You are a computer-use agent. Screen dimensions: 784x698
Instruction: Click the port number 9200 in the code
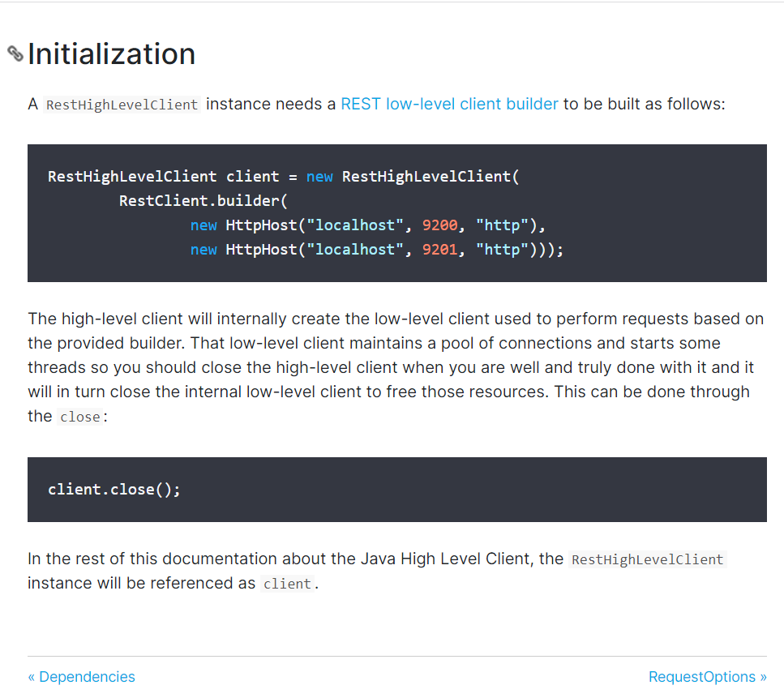point(439,225)
